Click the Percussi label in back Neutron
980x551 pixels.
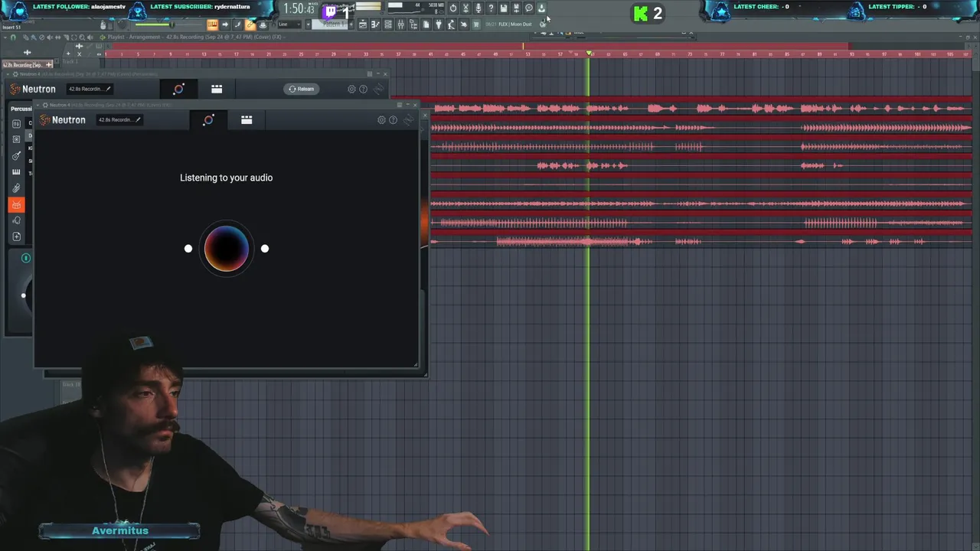21,109
